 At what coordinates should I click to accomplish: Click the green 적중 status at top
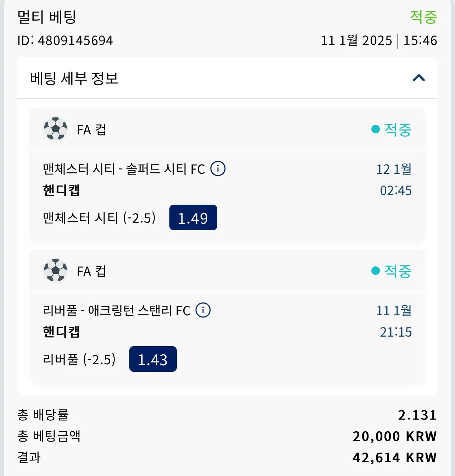423,17
